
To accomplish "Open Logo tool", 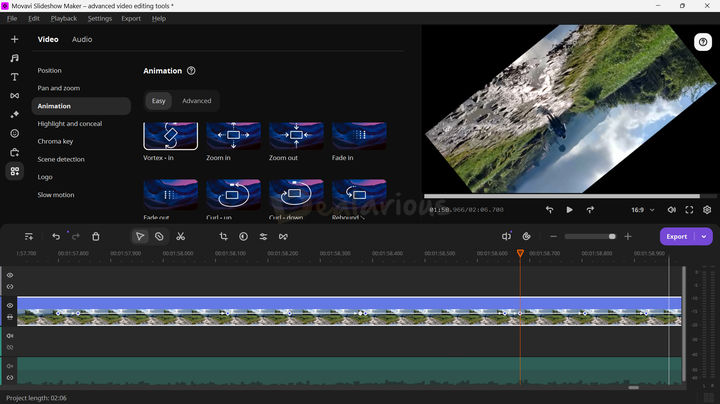I will [45, 177].
